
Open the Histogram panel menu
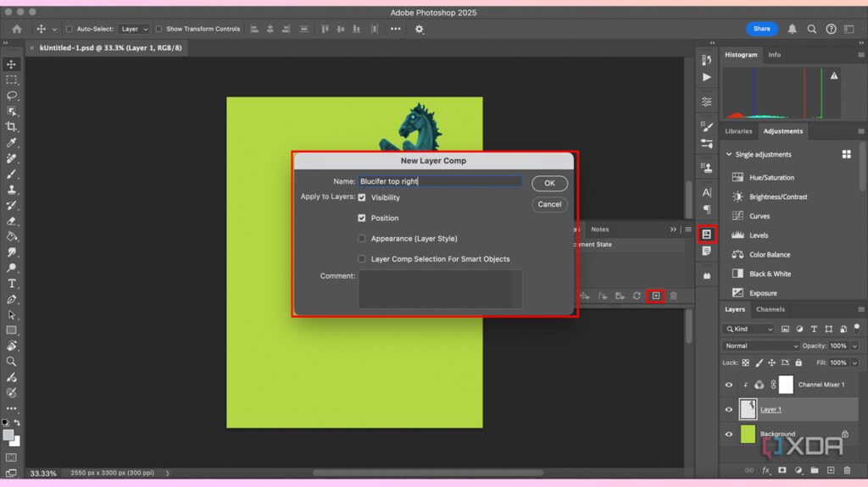(x=861, y=55)
